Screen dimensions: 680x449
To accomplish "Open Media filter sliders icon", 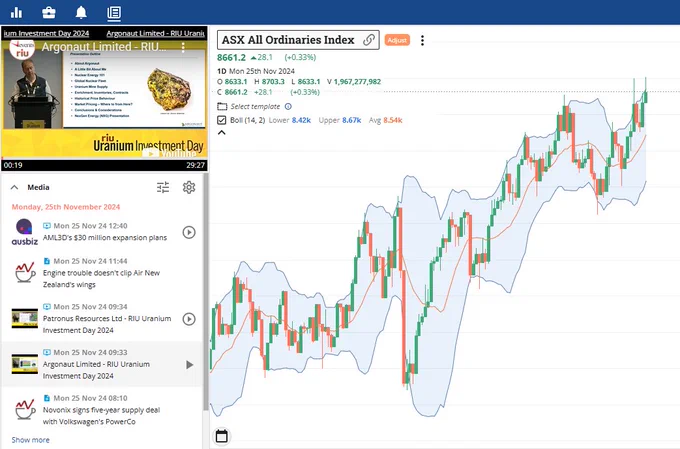I will (163, 187).
